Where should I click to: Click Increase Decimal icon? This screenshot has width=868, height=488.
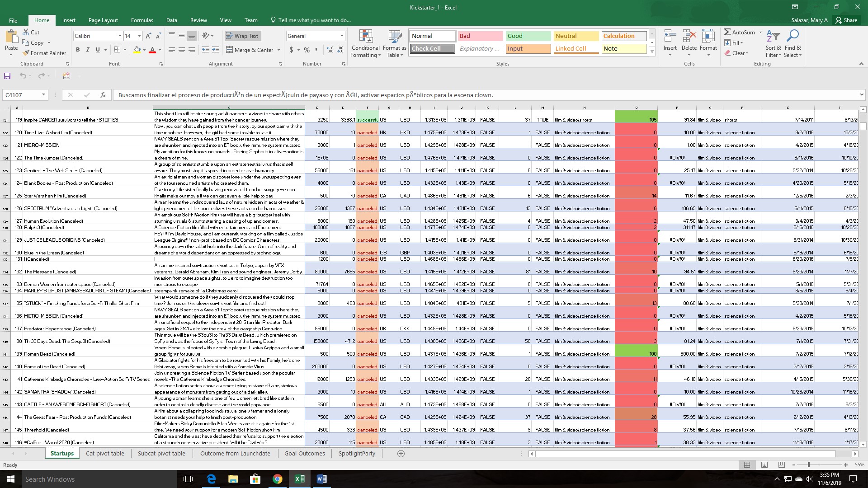[330, 50]
